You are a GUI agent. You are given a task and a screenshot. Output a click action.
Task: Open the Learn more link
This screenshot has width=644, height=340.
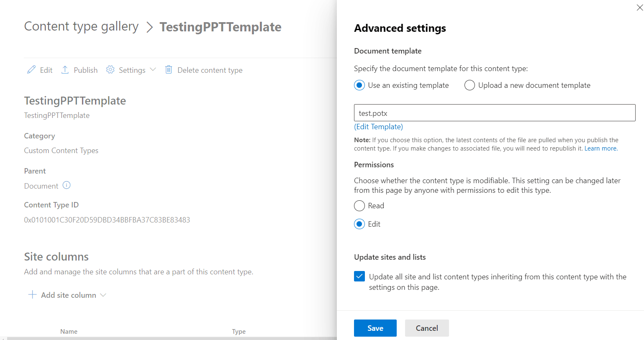coord(600,148)
